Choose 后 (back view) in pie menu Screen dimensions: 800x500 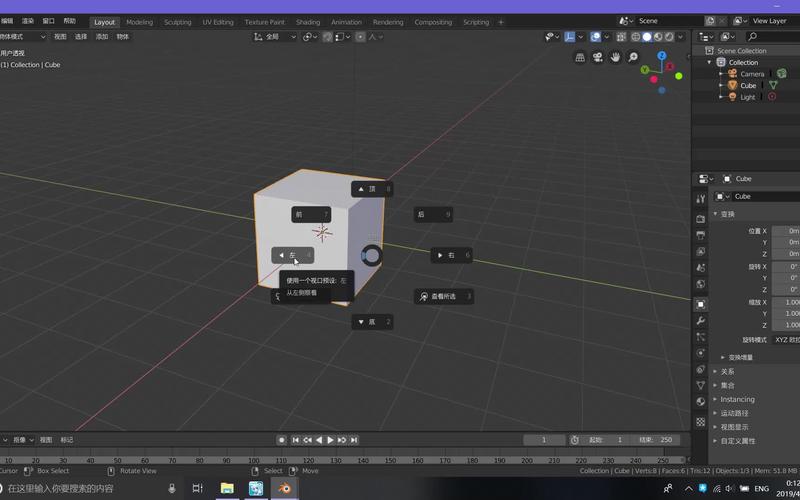click(x=433, y=215)
